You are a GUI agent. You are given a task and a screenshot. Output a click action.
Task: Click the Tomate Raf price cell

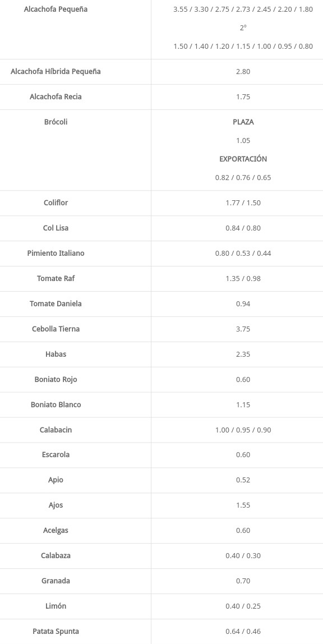click(x=243, y=278)
